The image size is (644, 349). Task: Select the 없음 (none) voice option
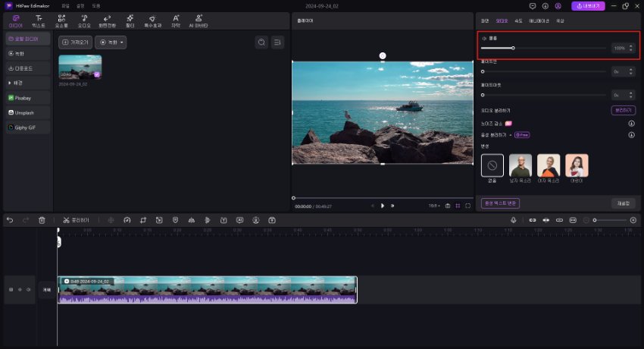click(492, 165)
